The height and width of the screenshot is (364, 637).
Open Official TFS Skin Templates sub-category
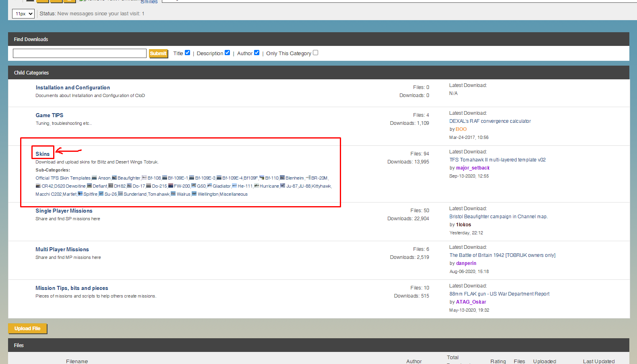(63, 178)
